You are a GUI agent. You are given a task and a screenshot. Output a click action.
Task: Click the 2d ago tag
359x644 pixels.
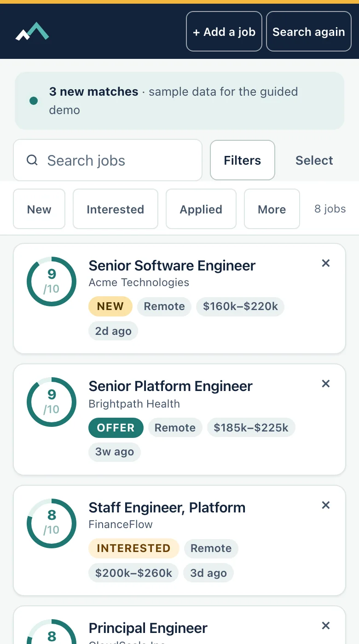[x=113, y=331]
